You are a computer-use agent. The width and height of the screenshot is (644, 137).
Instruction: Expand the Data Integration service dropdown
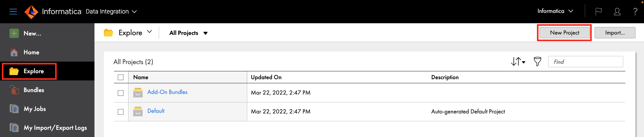(x=111, y=12)
